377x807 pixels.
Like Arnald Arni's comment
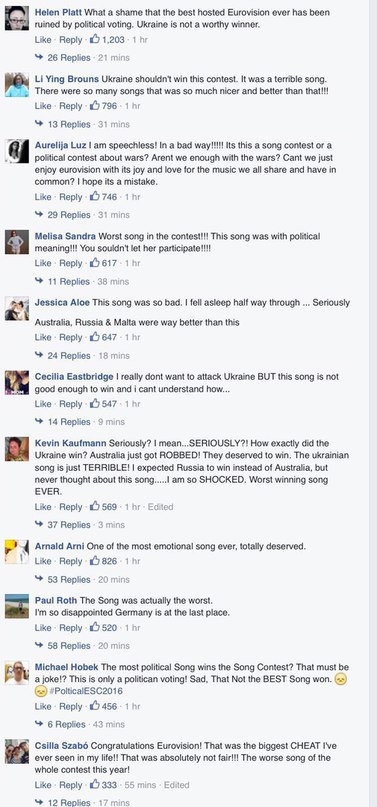coord(43,561)
